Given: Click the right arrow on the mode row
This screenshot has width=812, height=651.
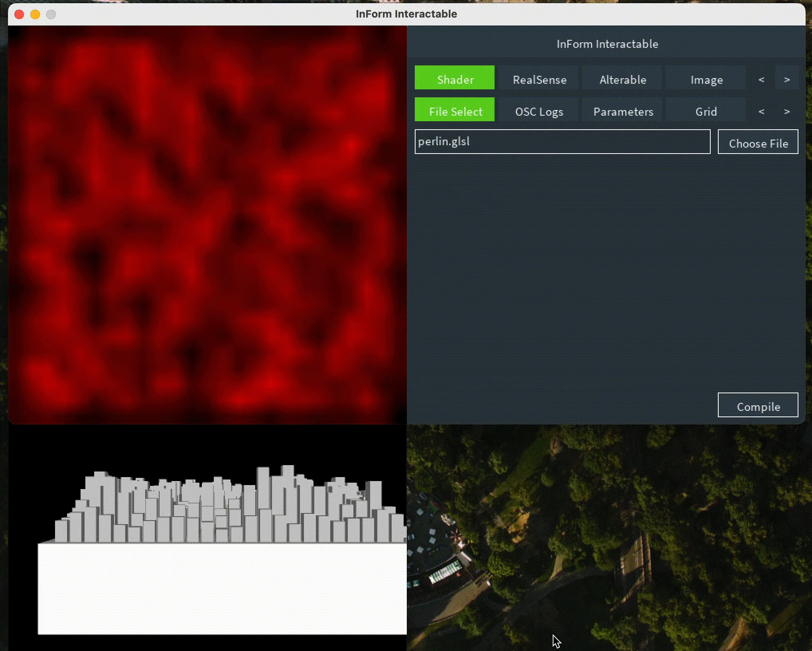Looking at the screenshot, I should coord(787,79).
